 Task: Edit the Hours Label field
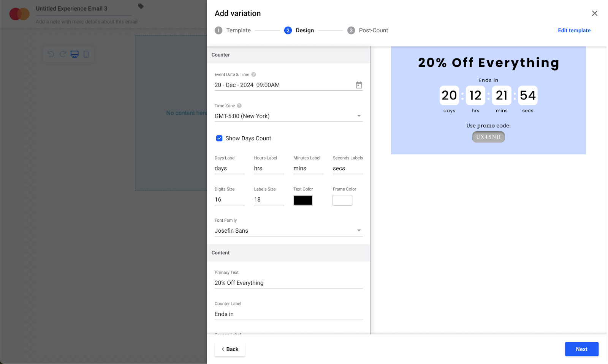[x=269, y=169]
